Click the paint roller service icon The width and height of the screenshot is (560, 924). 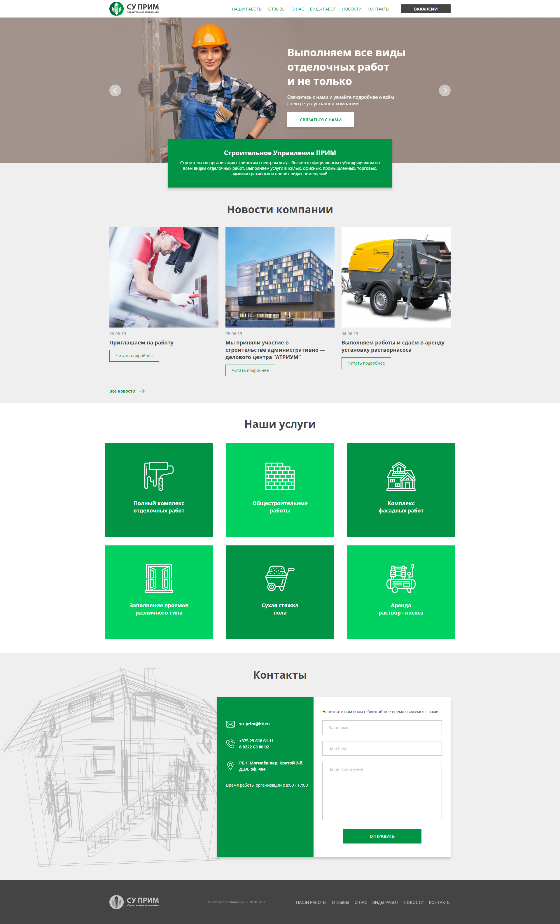point(159,476)
